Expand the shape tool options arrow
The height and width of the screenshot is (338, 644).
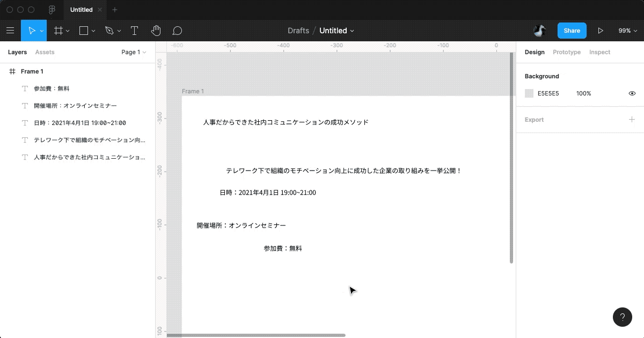click(93, 31)
